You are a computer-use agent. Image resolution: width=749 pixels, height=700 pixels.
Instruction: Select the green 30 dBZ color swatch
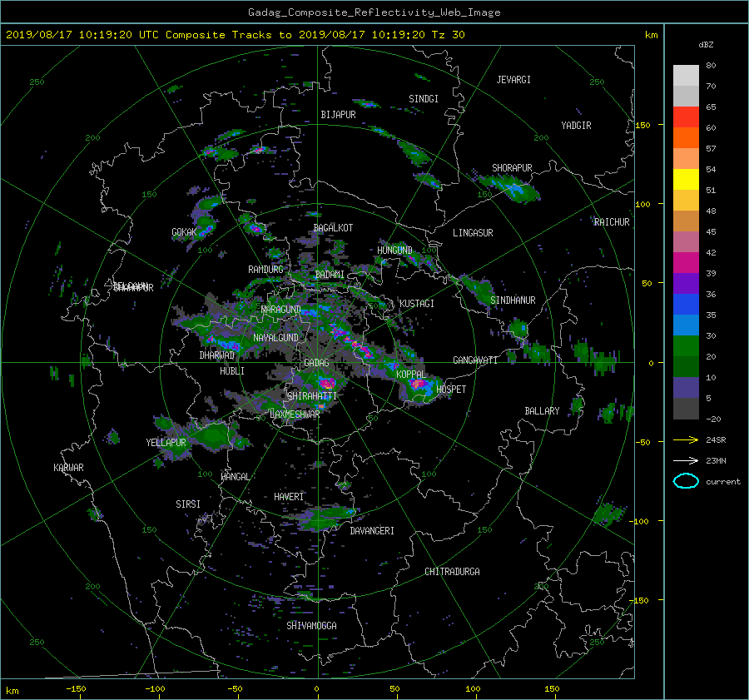(686, 345)
